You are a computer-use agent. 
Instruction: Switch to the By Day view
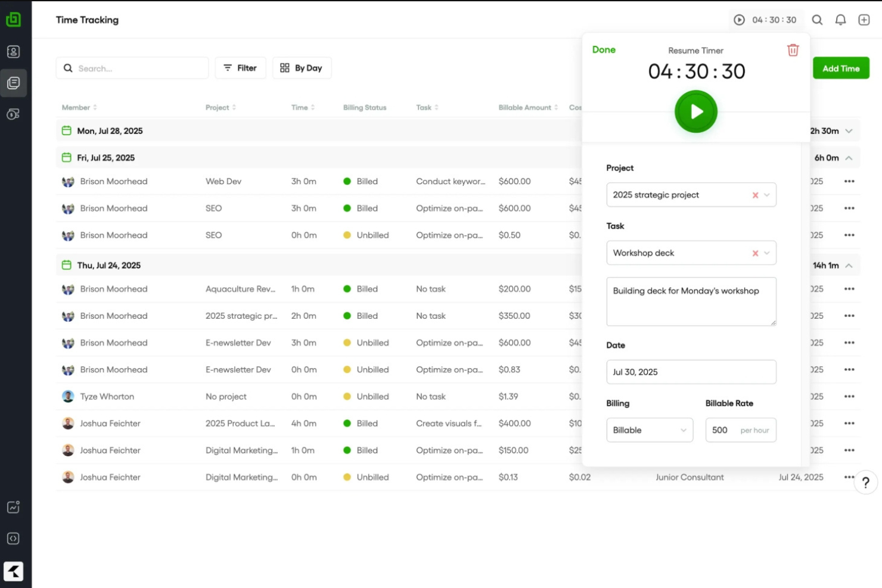pos(302,67)
